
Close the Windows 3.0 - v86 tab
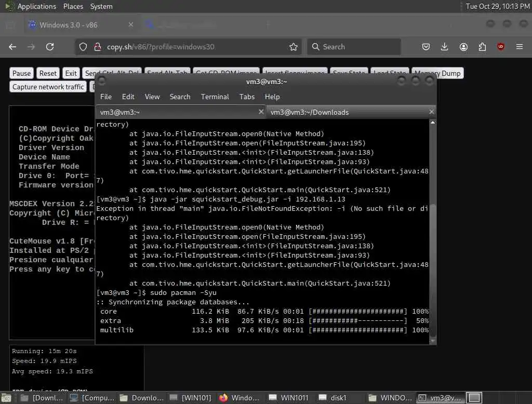tap(131, 24)
